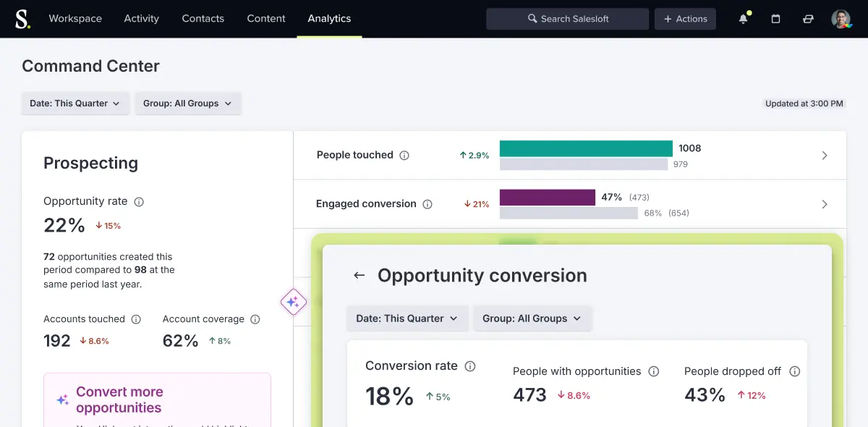Click the 62% account coverage value

click(180, 341)
